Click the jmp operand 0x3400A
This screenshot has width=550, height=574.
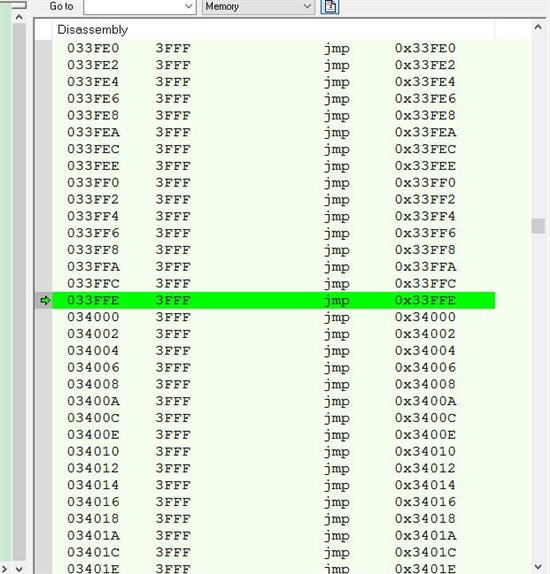[x=425, y=401]
